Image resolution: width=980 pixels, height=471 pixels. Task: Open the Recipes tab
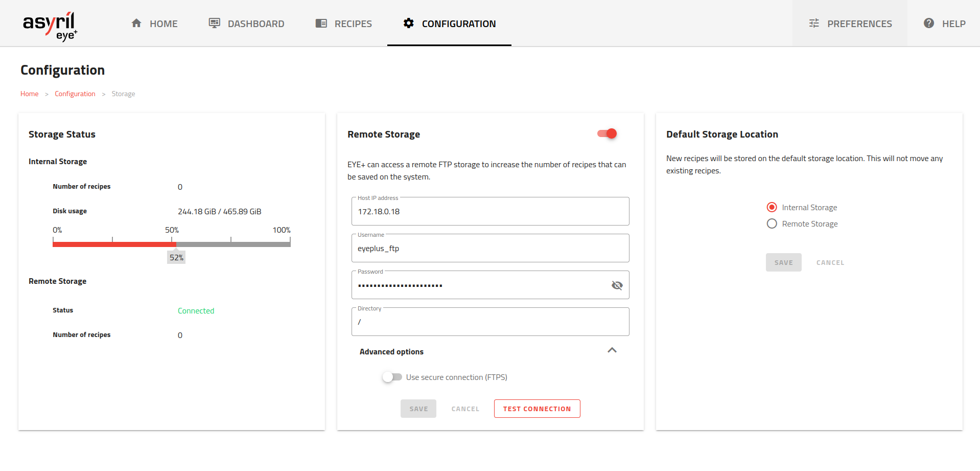click(x=353, y=24)
